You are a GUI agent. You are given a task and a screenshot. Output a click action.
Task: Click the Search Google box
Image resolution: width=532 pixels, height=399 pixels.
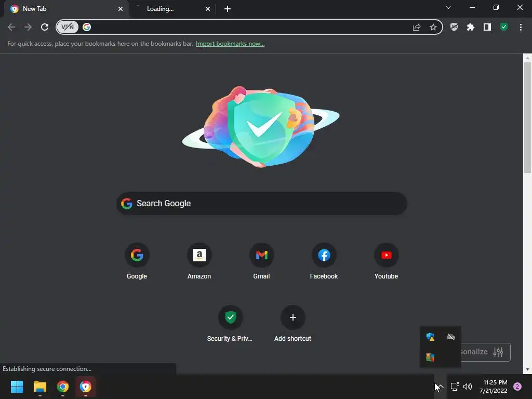tap(262, 204)
